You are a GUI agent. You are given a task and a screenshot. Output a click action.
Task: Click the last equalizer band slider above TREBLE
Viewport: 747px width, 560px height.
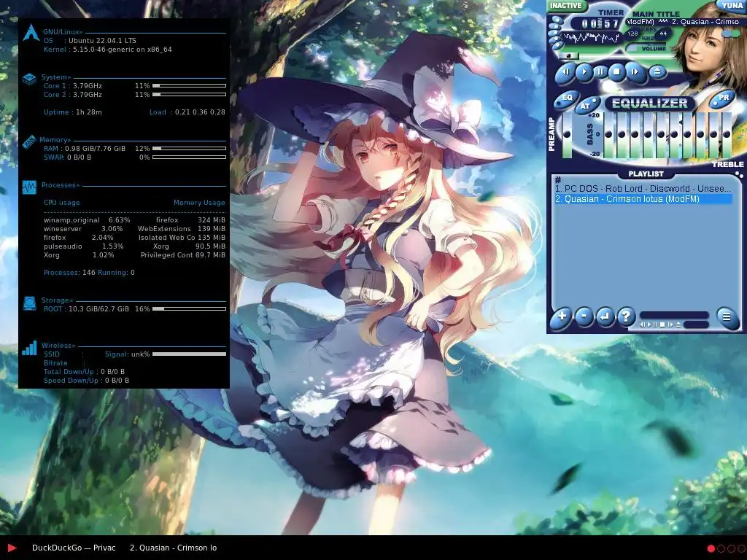pos(726,135)
